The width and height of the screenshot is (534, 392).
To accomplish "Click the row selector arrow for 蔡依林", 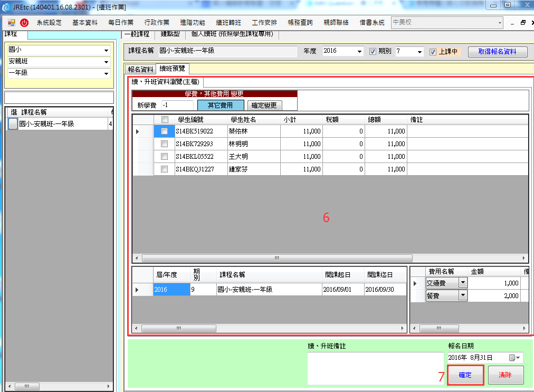I will click(138, 131).
